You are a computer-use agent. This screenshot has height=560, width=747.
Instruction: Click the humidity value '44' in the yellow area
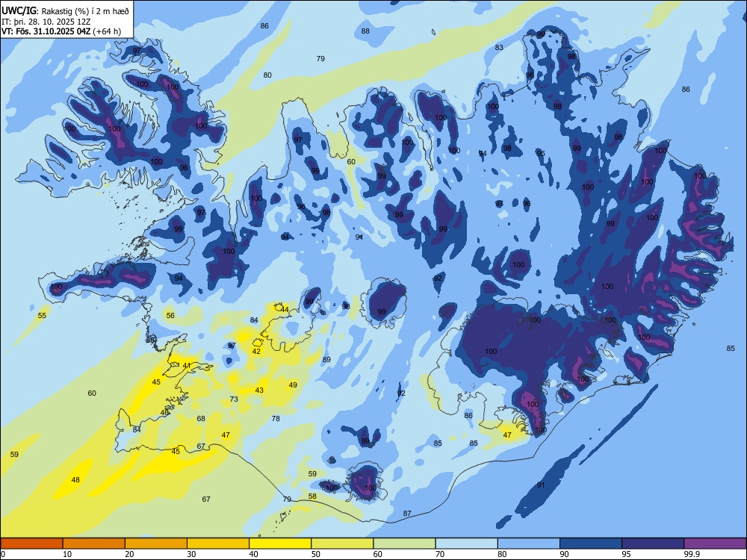(285, 310)
